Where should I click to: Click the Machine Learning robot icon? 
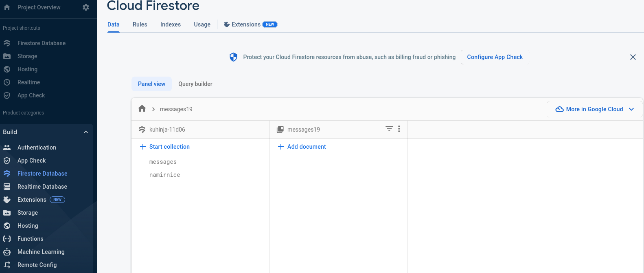coord(7,252)
